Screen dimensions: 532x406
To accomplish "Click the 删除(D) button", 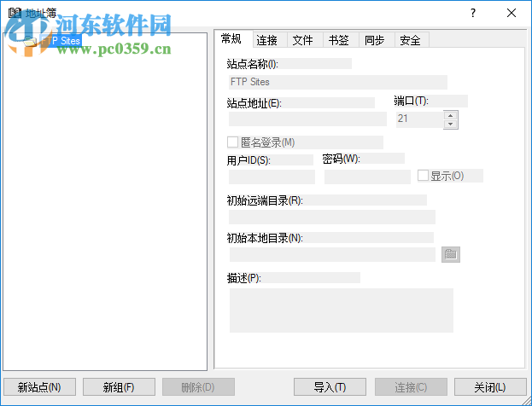I will point(198,386).
